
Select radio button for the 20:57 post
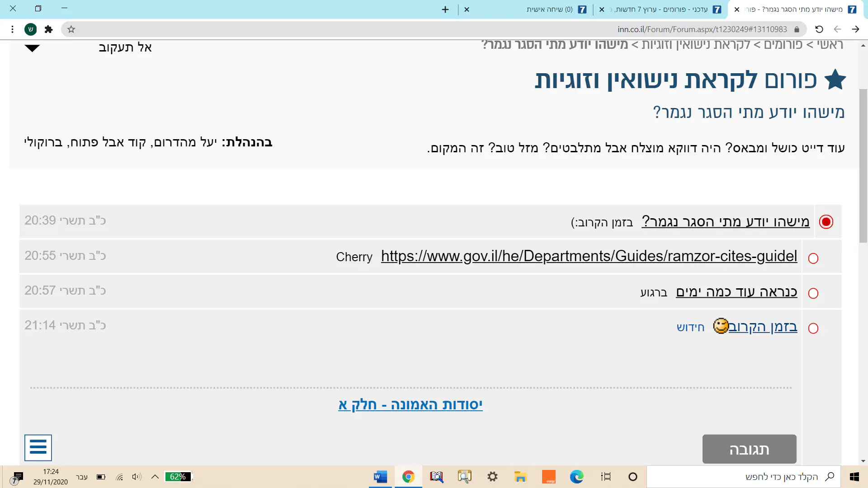pyautogui.click(x=813, y=293)
